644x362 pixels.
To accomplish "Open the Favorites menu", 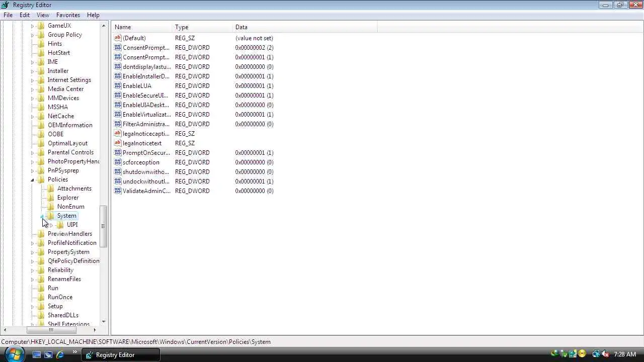I will [68, 15].
